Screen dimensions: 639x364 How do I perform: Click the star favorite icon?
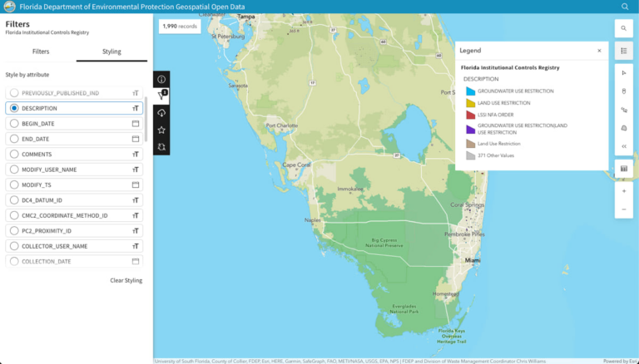click(161, 130)
